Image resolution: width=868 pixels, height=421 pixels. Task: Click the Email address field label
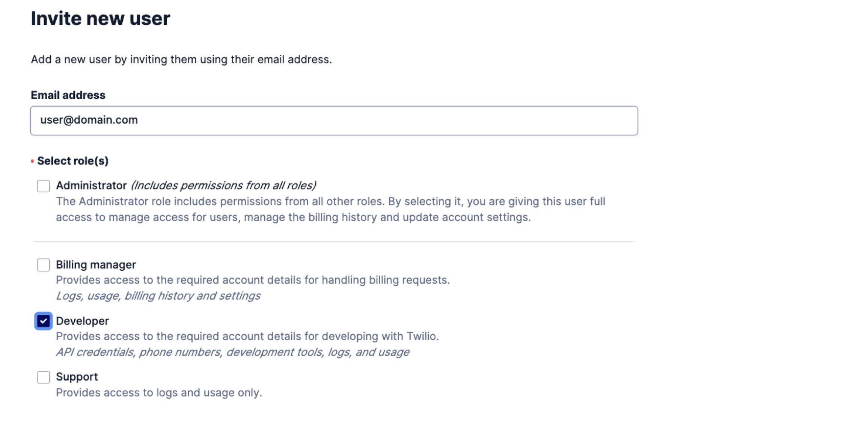(x=68, y=95)
